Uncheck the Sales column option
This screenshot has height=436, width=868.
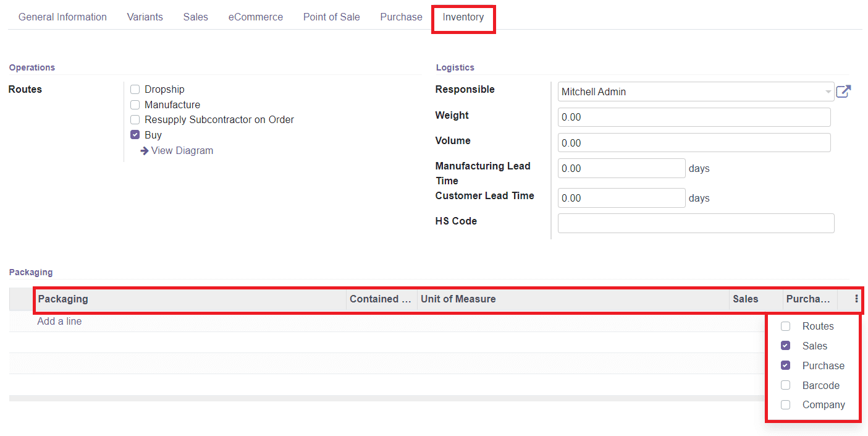click(x=785, y=345)
